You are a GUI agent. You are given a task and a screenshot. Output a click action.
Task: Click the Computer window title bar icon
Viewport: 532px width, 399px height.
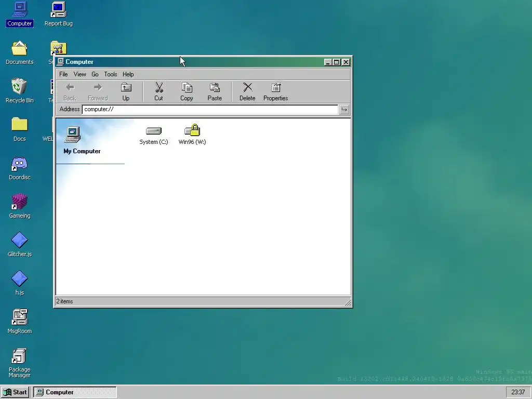click(x=60, y=62)
